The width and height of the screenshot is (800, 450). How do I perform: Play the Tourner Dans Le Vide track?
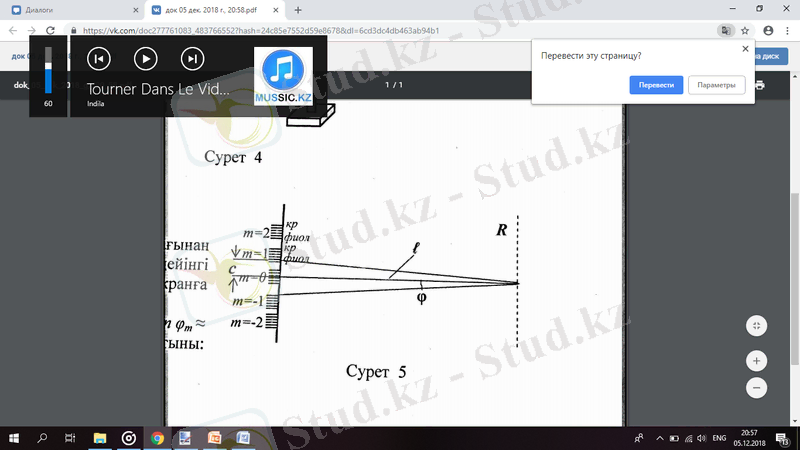145,59
